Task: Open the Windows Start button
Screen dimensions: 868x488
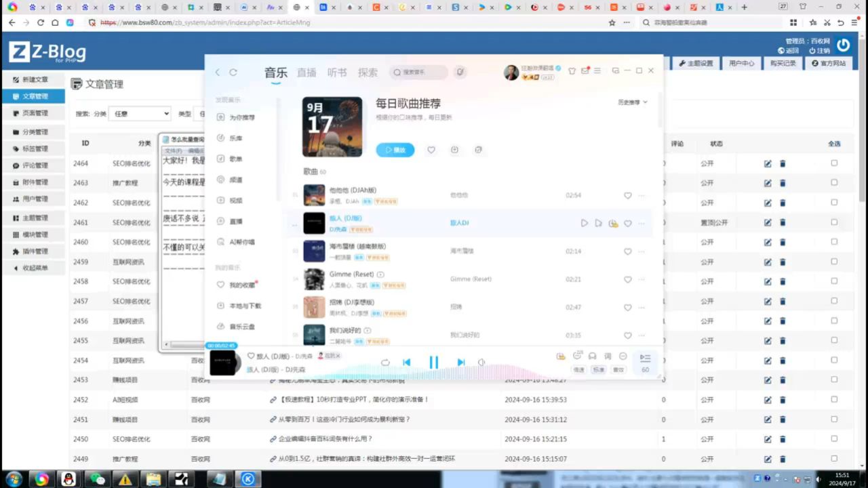Action: tap(13, 479)
